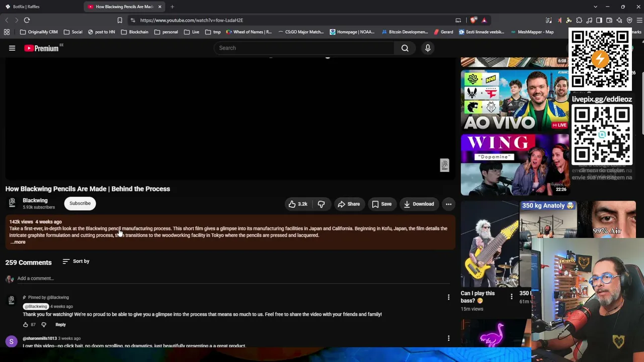Open the Eesti linnade veebik bookmark
Image resolution: width=644 pixels, height=362 pixels.
[481, 32]
